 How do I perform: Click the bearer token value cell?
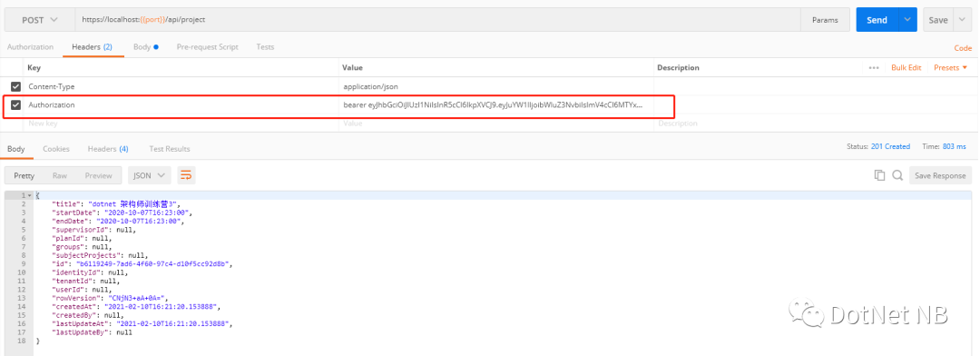(x=497, y=105)
